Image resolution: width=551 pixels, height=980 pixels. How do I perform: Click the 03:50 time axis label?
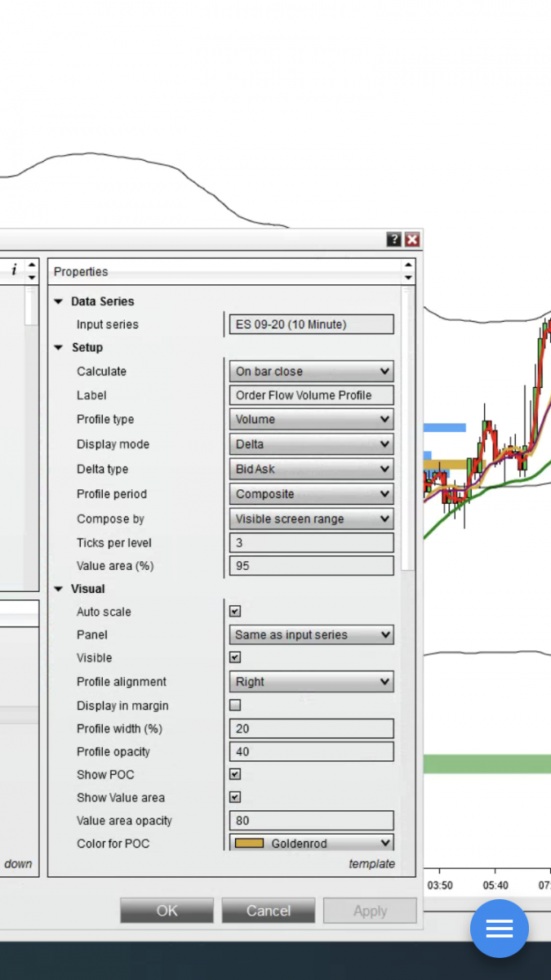[440, 885]
